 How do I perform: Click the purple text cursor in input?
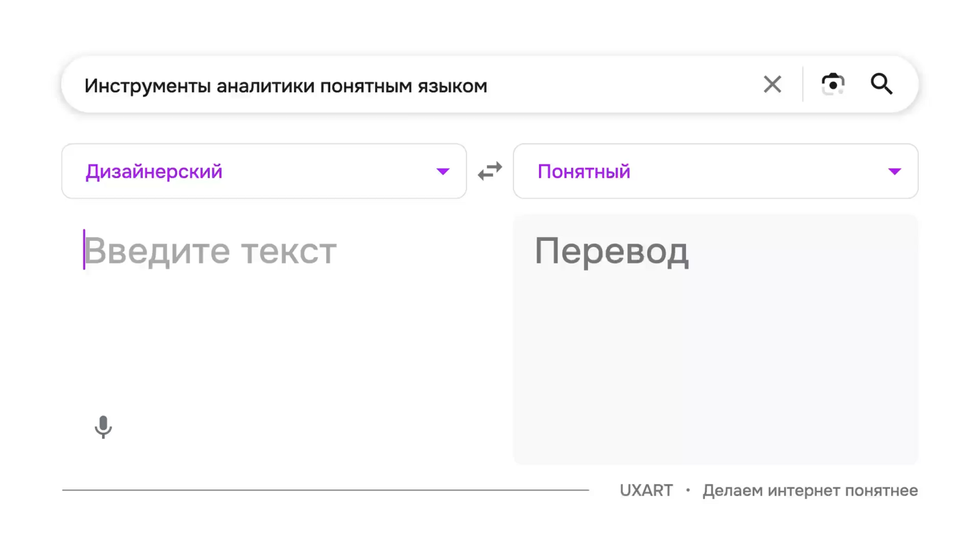(x=84, y=250)
